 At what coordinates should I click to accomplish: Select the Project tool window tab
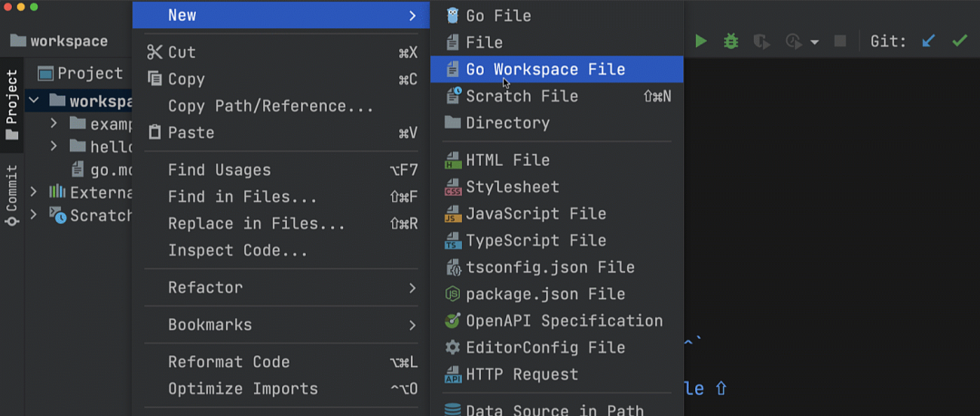(x=12, y=104)
